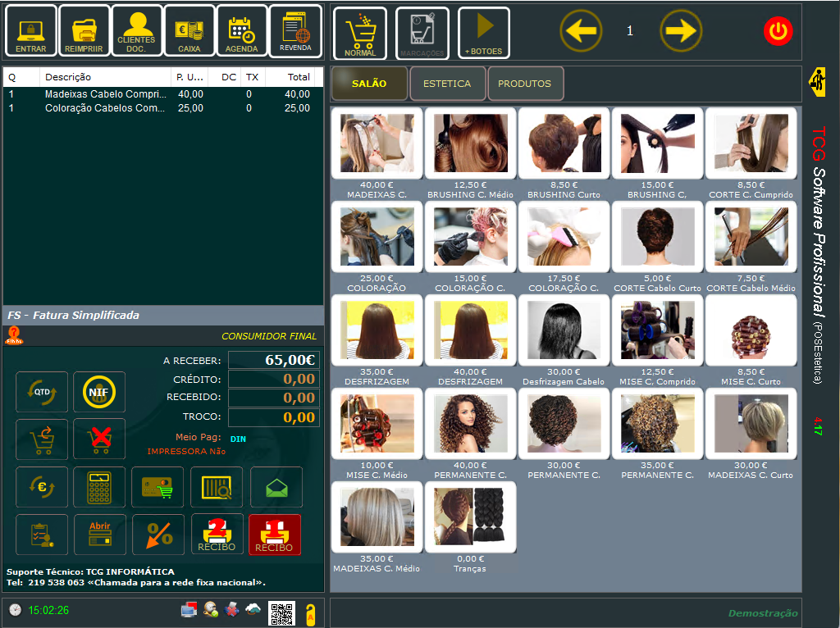Screen dimensions: 840x628
Task: Click the QR code icon in status bar
Action: coord(281,612)
